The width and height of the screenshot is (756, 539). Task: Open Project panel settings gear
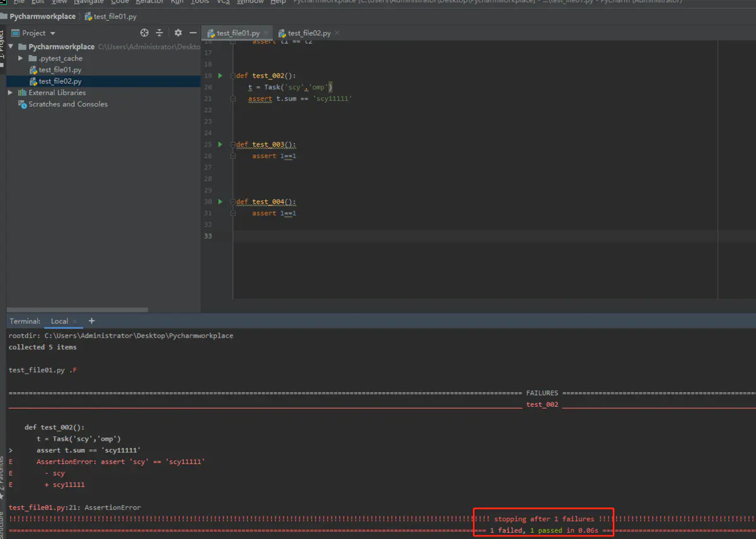click(x=178, y=33)
